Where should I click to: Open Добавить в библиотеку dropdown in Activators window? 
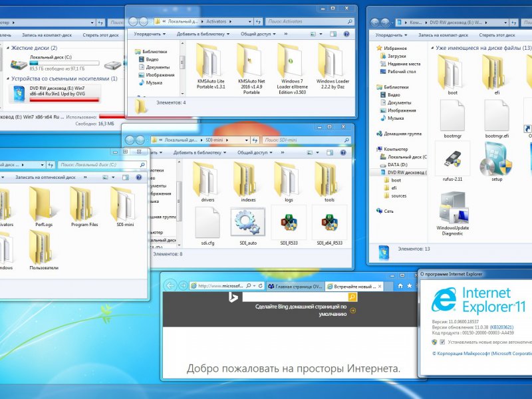203,34
